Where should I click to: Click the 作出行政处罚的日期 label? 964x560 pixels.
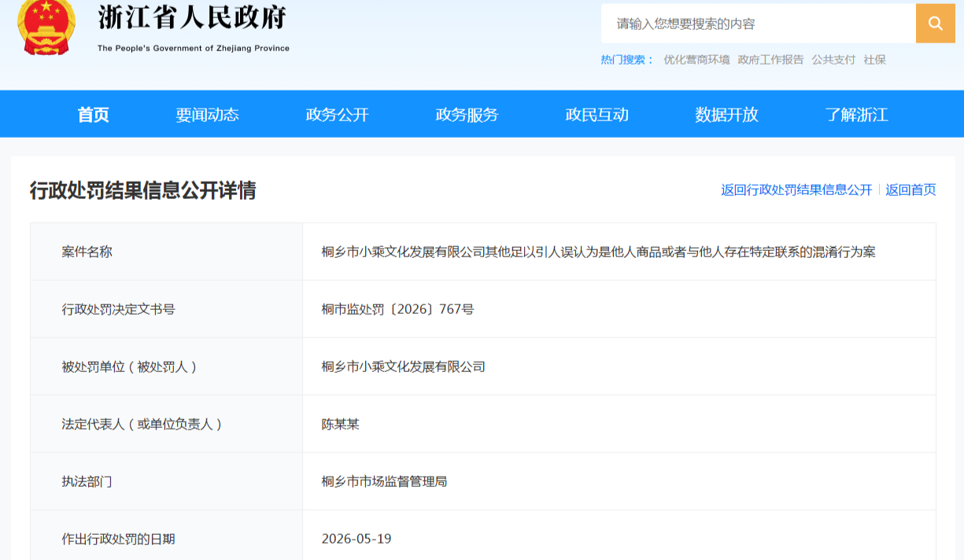click(118, 539)
